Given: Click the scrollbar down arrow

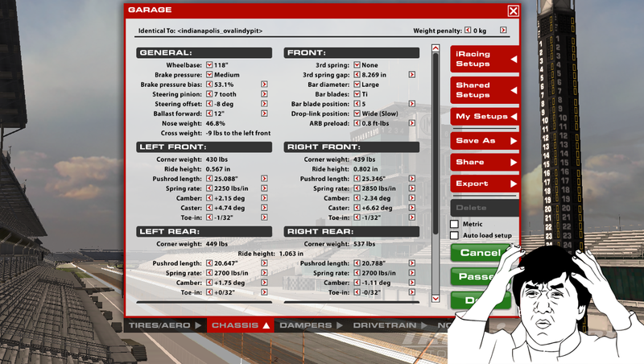Looking at the screenshot, I should point(436,299).
